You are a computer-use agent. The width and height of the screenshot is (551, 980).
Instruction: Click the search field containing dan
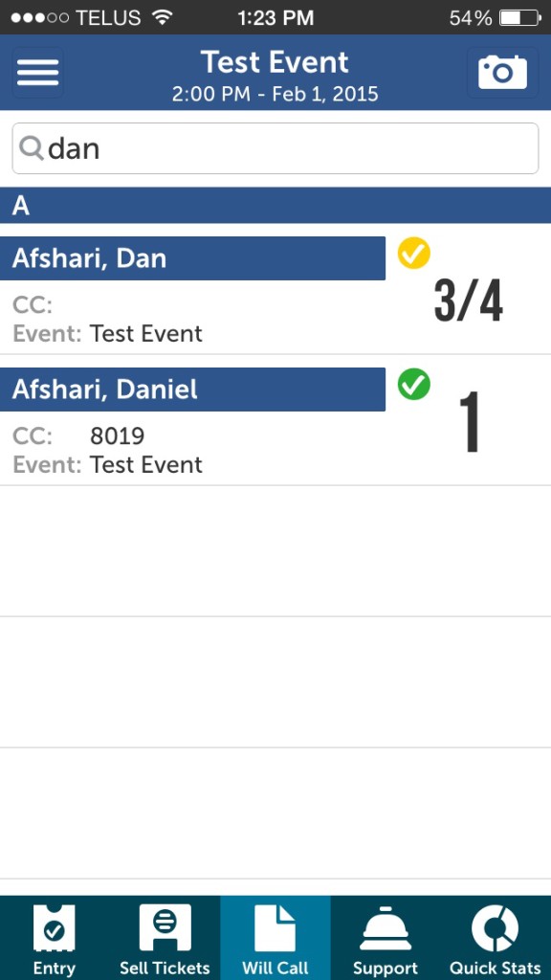(x=275, y=148)
